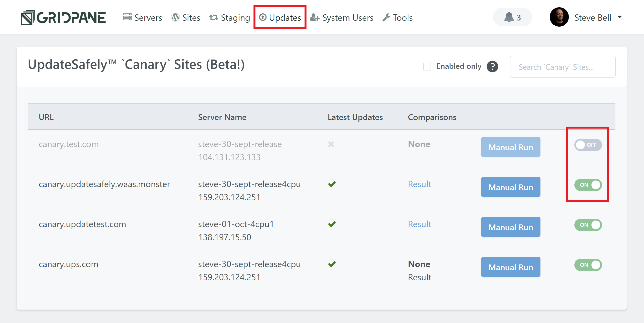The width and height of the screenshot is (644, 323).
Task: Open the Staging menu item
Action: [x=230, y=18]
